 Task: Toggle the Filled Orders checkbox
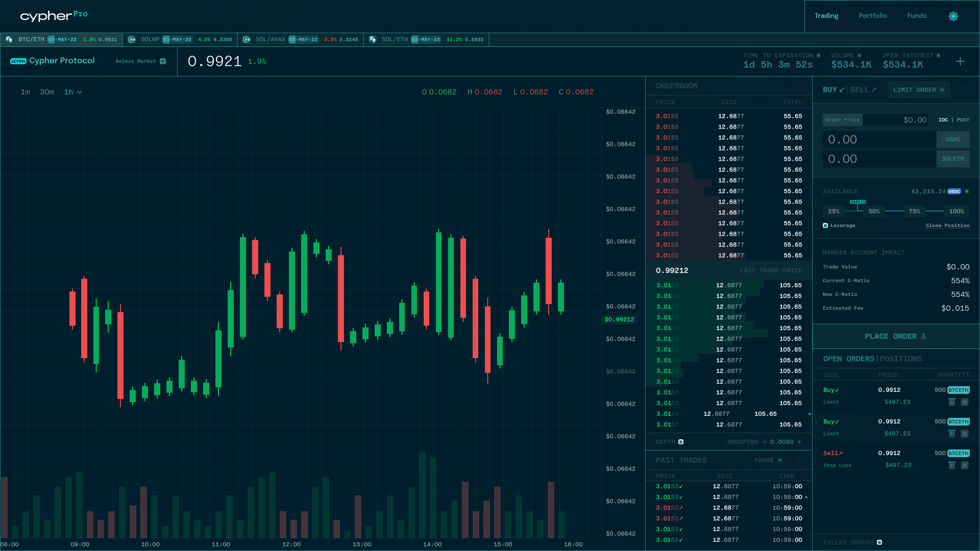tap(879, 542)
